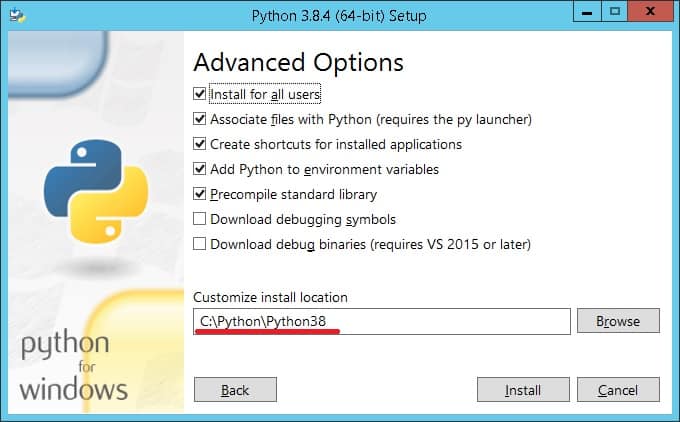680x422 pixels.
Task: Maximize the Python Setup window
Action: (x=615, y=12)
